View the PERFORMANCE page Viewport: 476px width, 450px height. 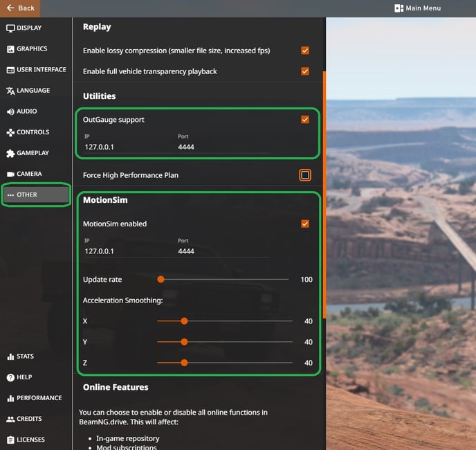pos(36,398)
